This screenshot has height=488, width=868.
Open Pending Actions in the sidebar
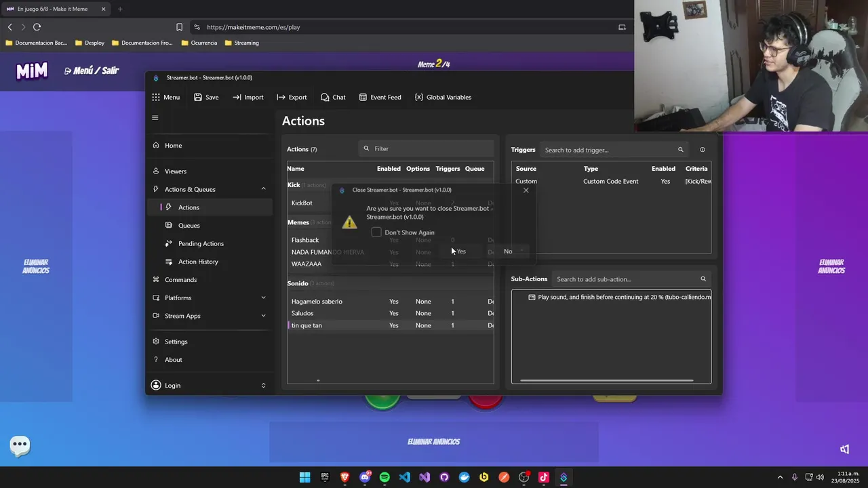coord(210,243)
